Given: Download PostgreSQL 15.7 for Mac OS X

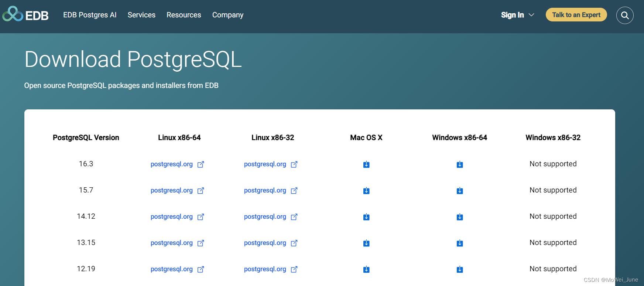Looking at the screenshot, I should pos(366,191).
